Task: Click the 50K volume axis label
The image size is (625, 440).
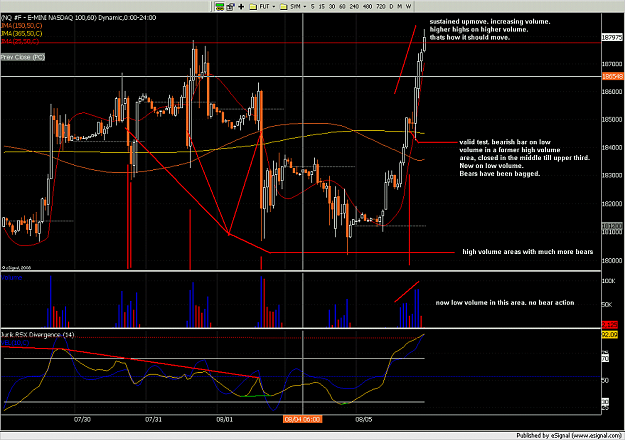Action: (607, 304)
